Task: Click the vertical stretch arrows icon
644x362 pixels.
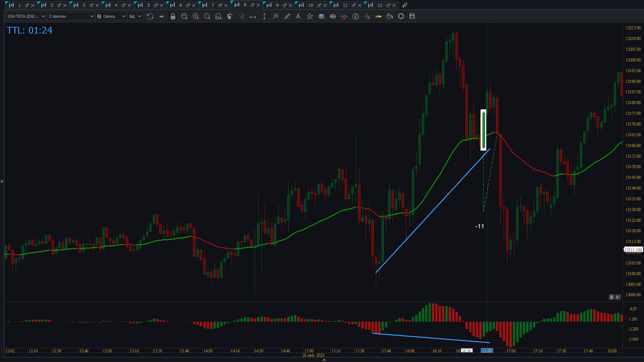Action: point(264,16)
